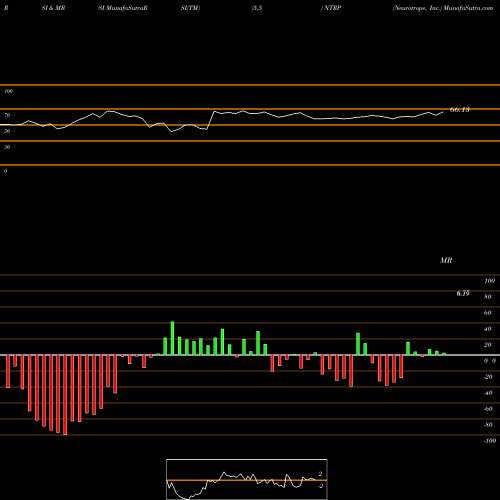Click the MR axis label 60
Image resolution: width=500 pixels, height=500 pixels.
pos(488,313)
